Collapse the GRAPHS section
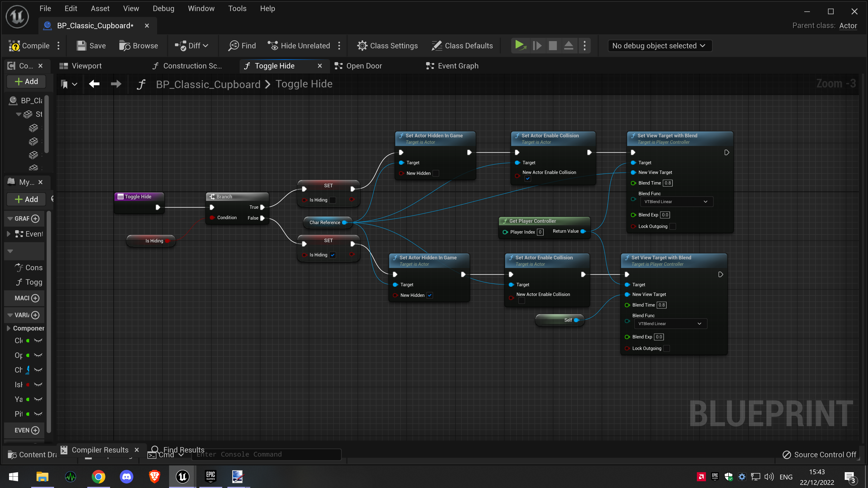This screenshot has height=488, width=868. pyautogui.click(x=10, y=218)
